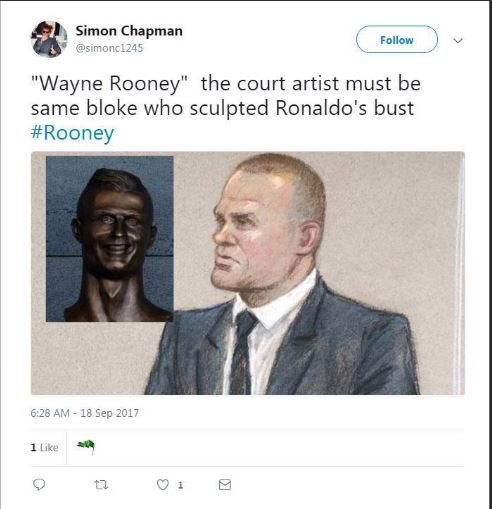492x509 pixels.
Task: View the liker's small green avatar
Action: 86,445
